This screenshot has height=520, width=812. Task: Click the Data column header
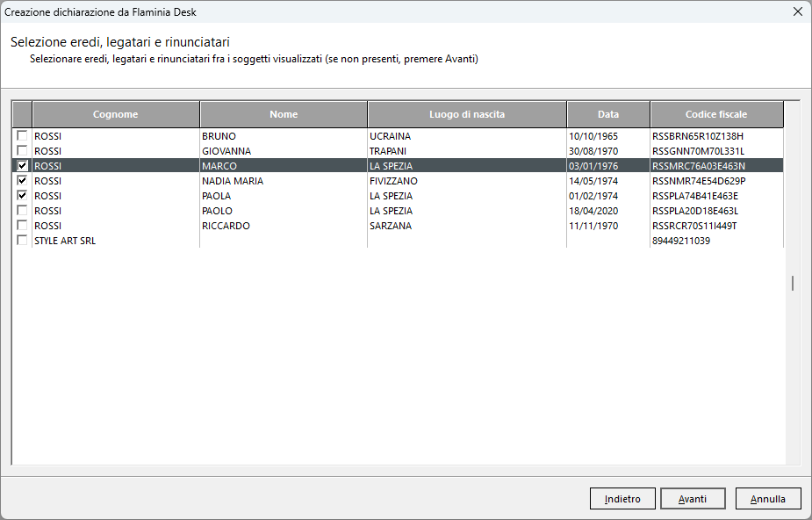pos(607,114)
